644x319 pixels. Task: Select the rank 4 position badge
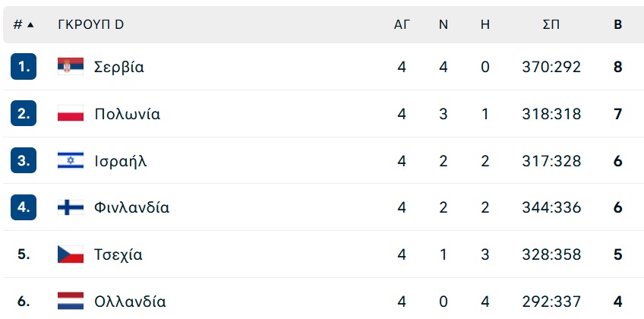pyautogui.click(x=24, y=207)
